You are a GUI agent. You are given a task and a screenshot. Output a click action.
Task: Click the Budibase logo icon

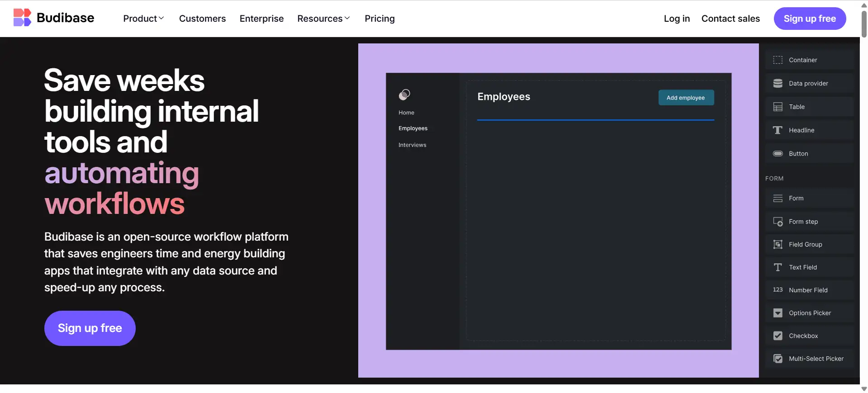click(22, 18)
